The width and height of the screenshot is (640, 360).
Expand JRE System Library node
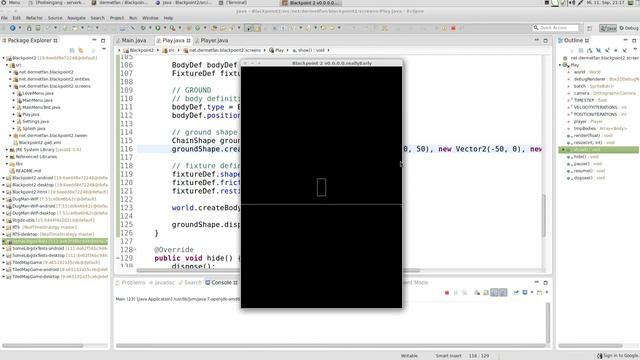pyautogui.click(x=7, y=150)
